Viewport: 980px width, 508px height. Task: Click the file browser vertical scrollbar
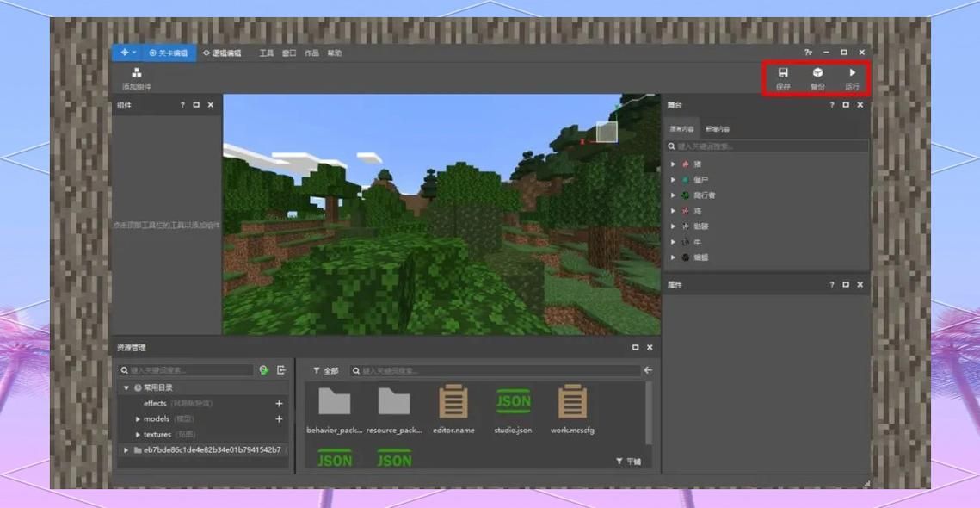[x=648, y=413]
